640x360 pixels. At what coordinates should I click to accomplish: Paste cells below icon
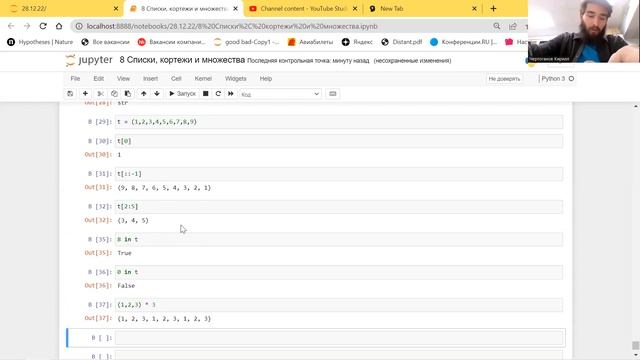128,94
